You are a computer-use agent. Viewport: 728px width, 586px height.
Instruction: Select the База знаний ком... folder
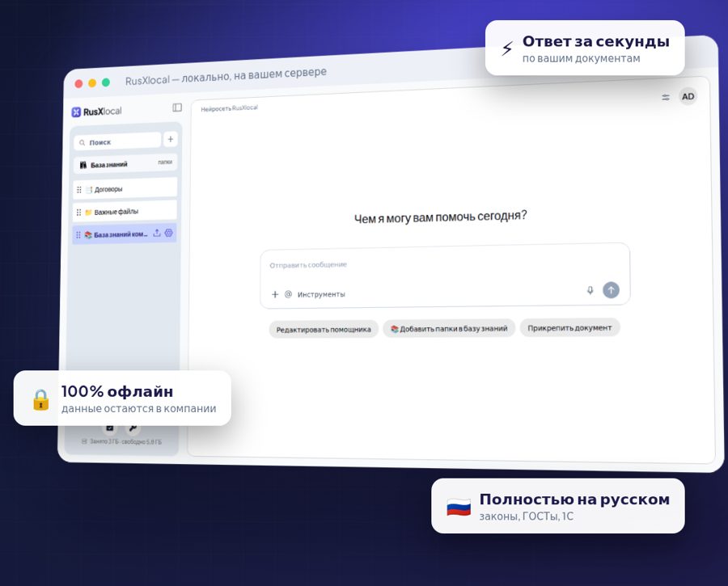coord(125,234)
